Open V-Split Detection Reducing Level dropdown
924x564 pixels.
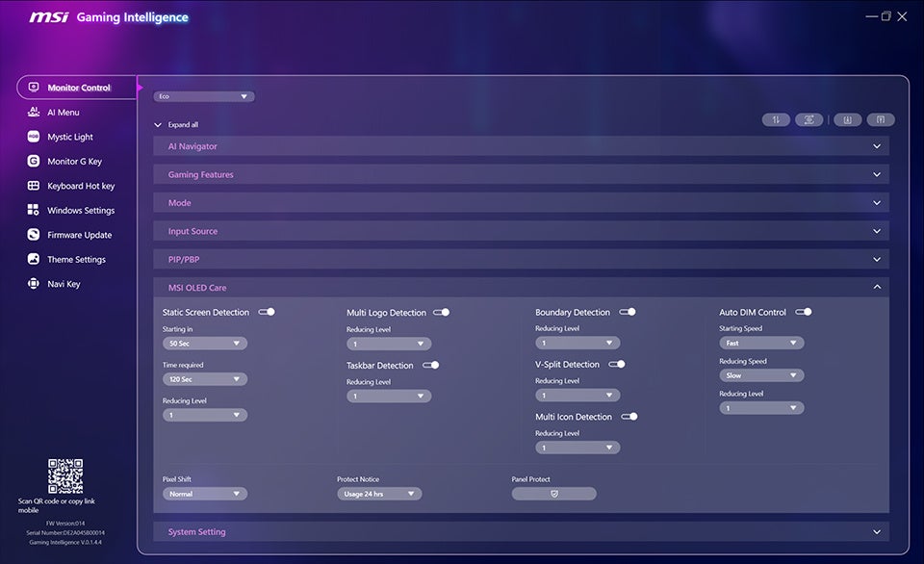pos(577,395)
